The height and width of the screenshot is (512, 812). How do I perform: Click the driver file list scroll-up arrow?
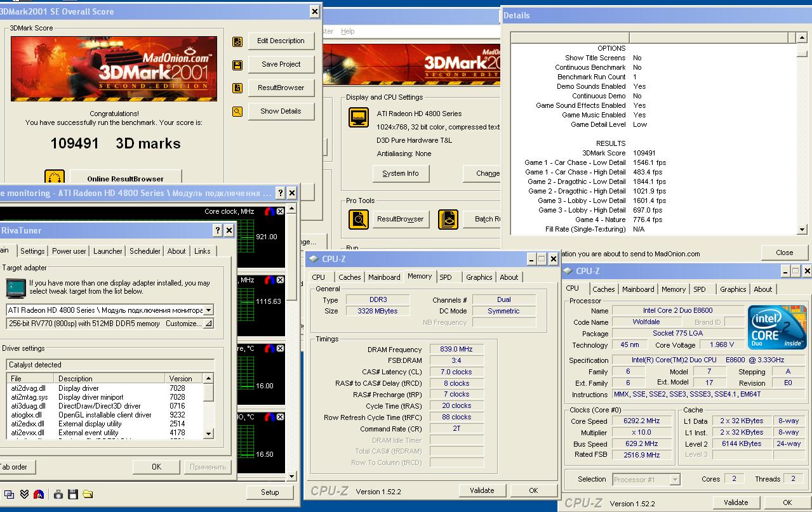pyautogui.click(x=209, y=379)
